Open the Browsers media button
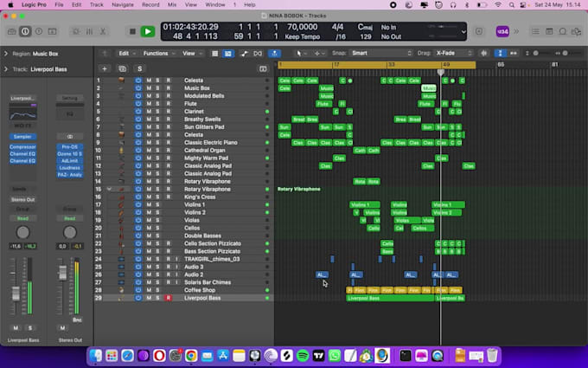This screenshot has height=368, width=588. point(576,31)
